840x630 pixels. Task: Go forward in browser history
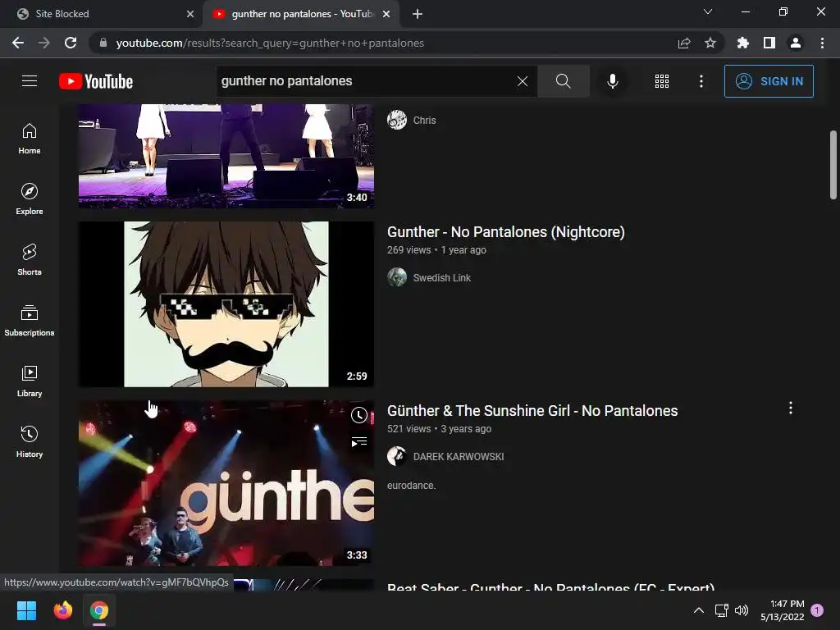(44, 43)
